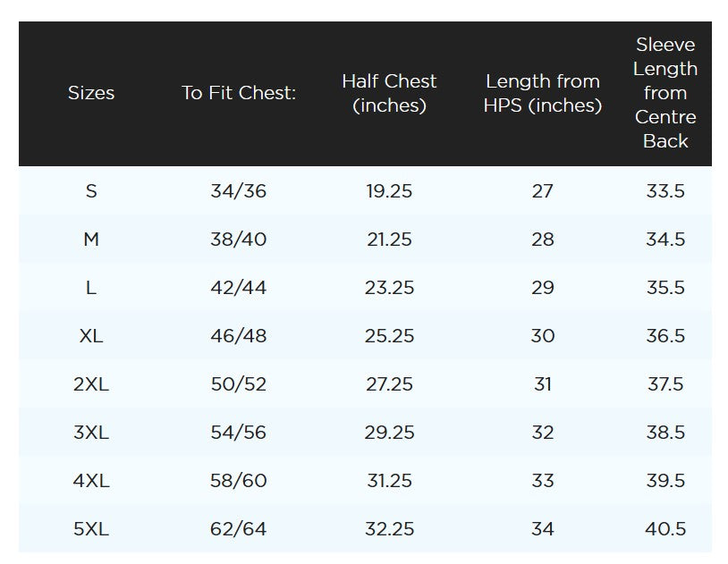
Task: Click the Length from HPS header
Action: click(542, 93)
